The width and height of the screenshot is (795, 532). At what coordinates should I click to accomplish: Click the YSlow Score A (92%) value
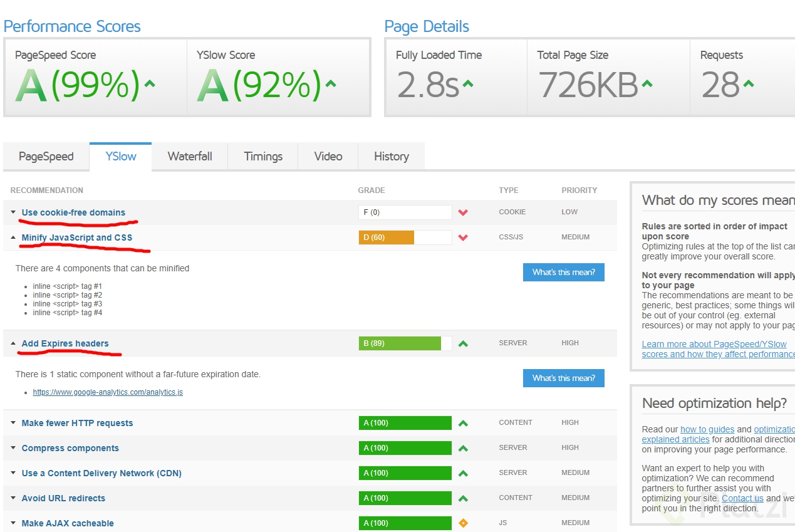[x=259, y=85]
